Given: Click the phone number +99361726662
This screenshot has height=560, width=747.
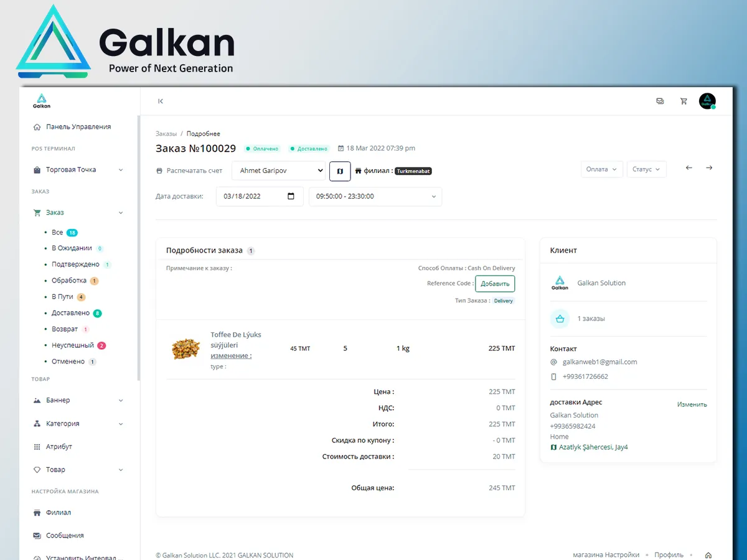Looking at the screenshot, I should (585, 376).
